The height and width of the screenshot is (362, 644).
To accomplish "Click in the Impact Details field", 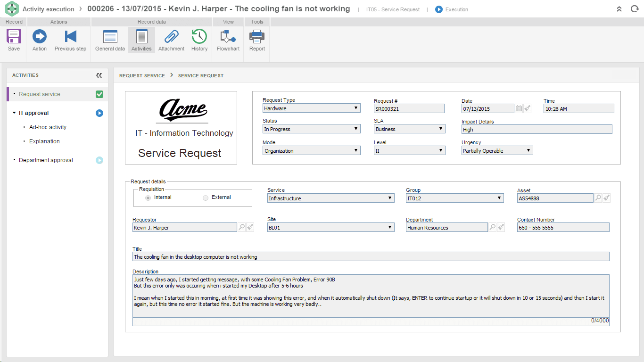I will click(537, 129).
